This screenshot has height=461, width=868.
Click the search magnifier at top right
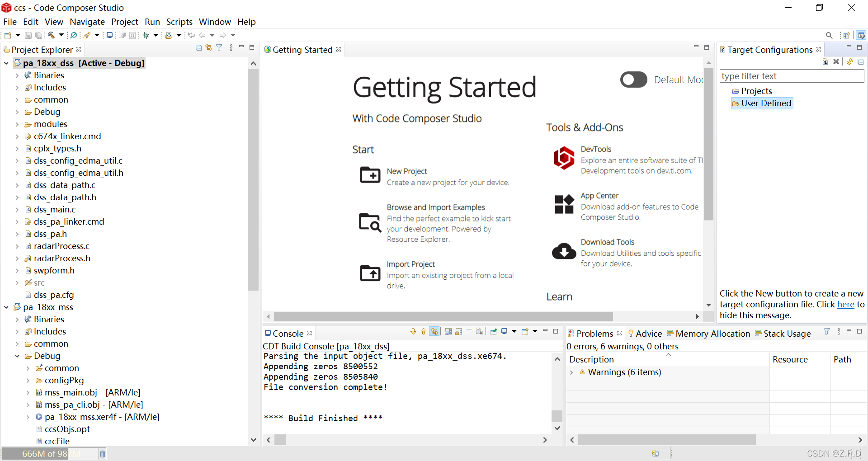(x=829, y=35)
